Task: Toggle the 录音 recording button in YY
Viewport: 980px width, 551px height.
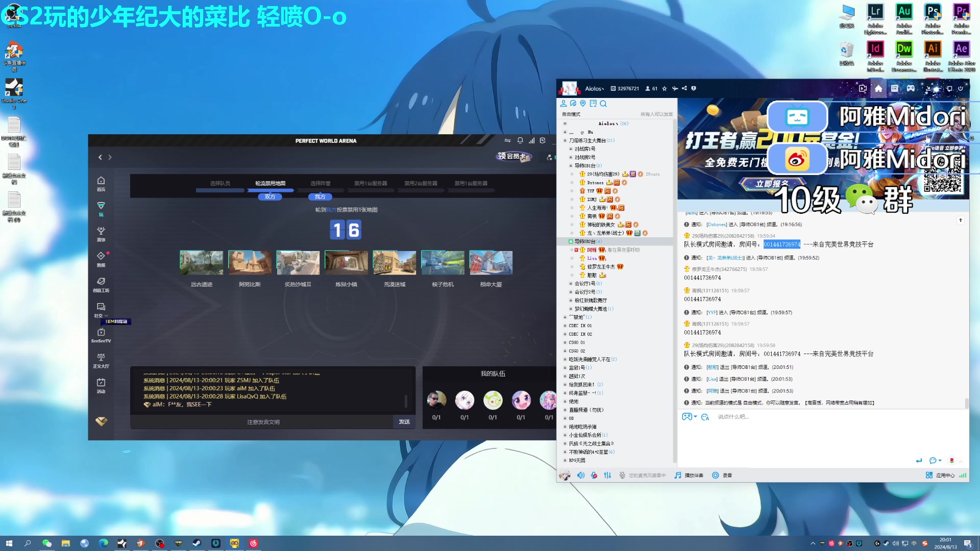Action: (722, 475)
